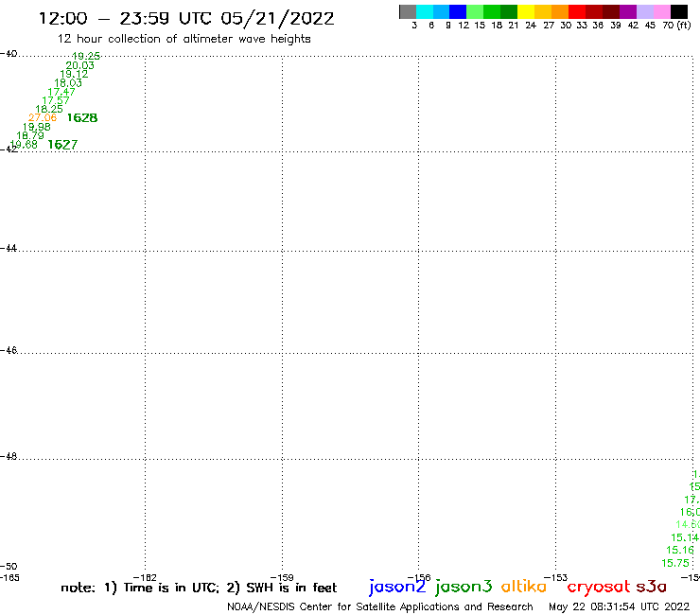Click the '12 hour collection of altimeter wave heights' subtitle
Image resolution: width=700 pixels, height=615 pixels.
pos(184,40)
